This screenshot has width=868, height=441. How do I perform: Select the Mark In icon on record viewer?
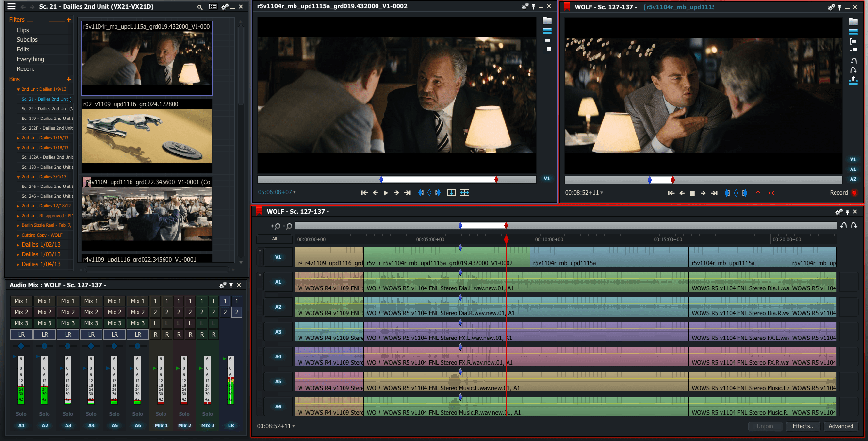(728, 193)
